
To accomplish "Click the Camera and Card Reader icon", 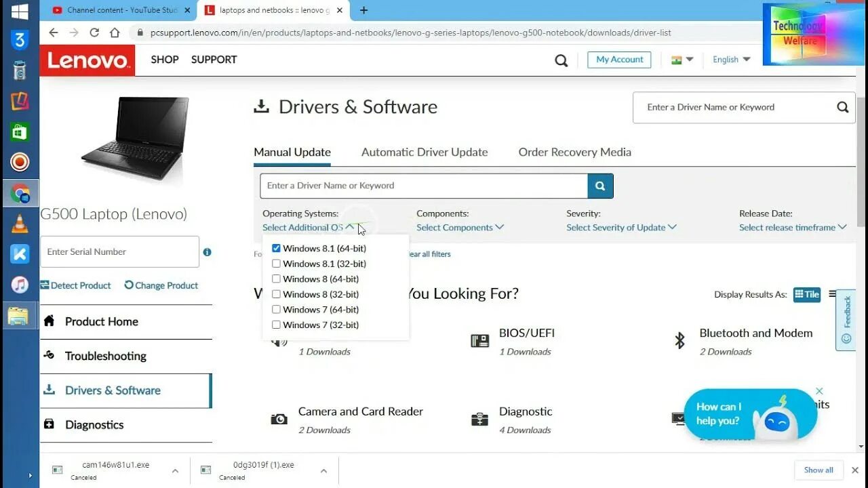I will [279, 419].
